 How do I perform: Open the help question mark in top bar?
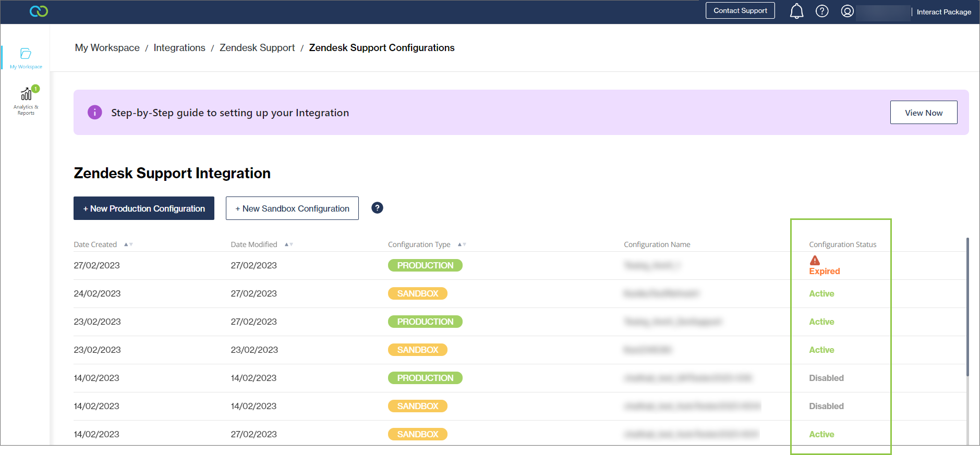822,11
